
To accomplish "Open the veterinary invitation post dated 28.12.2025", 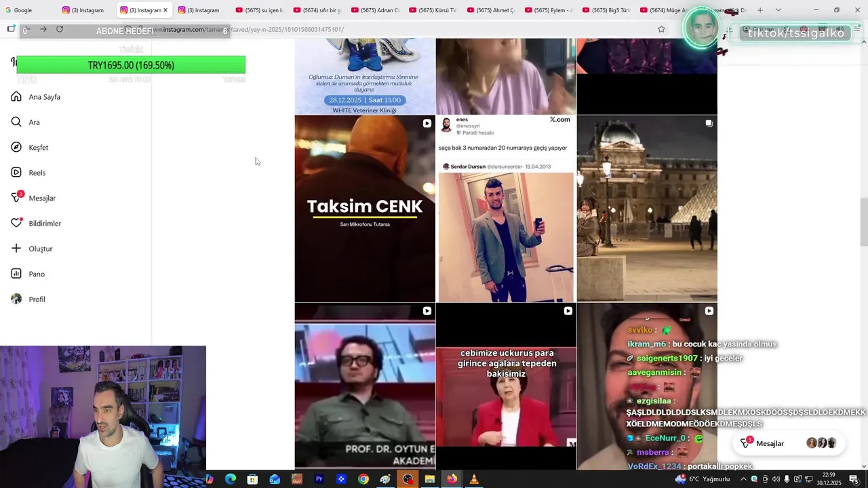I will click(x=365, y=76).
